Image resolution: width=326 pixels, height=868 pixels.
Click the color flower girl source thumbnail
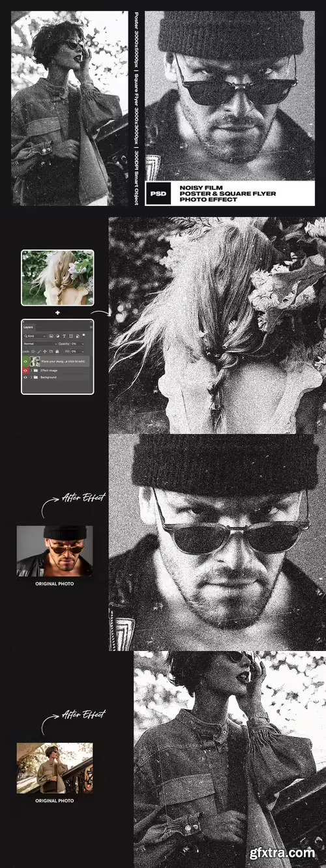pos(57,278)
